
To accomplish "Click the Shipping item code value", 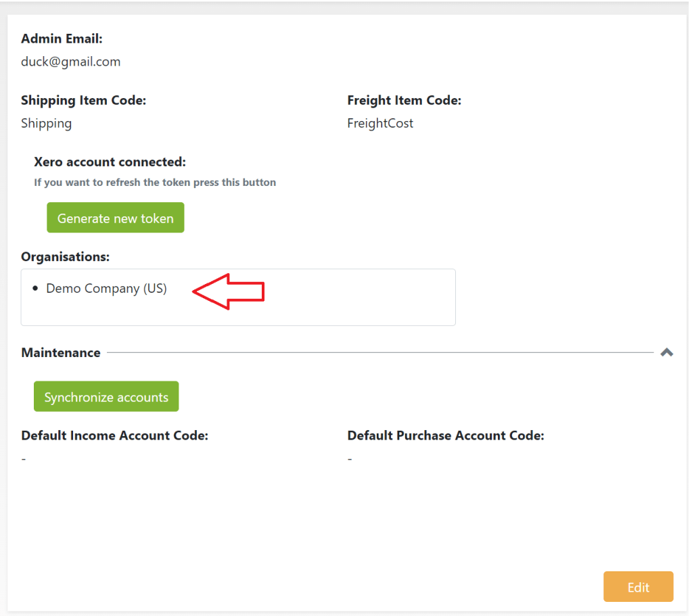I will [46, 123].
